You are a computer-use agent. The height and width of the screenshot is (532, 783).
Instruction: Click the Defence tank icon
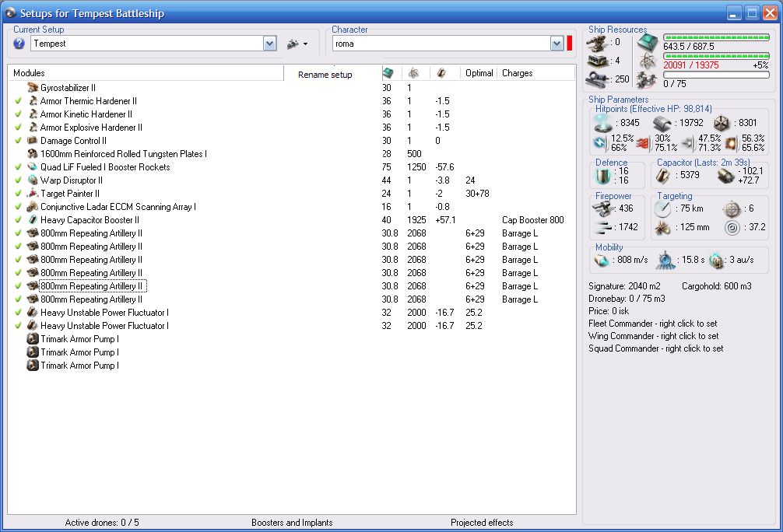tap(602, 176)
